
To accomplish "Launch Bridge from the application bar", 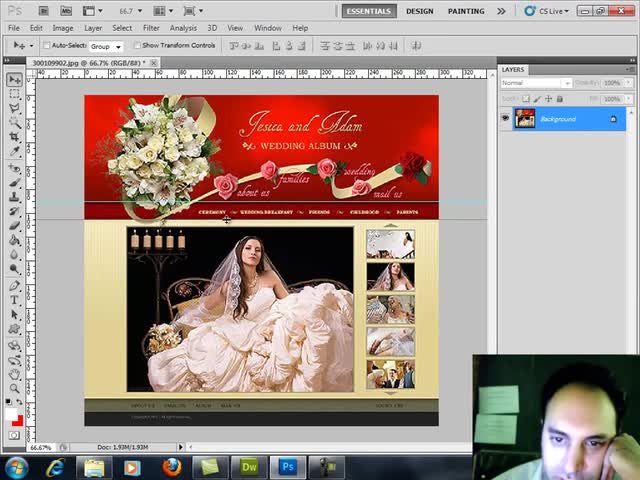I will click(45, 11).
